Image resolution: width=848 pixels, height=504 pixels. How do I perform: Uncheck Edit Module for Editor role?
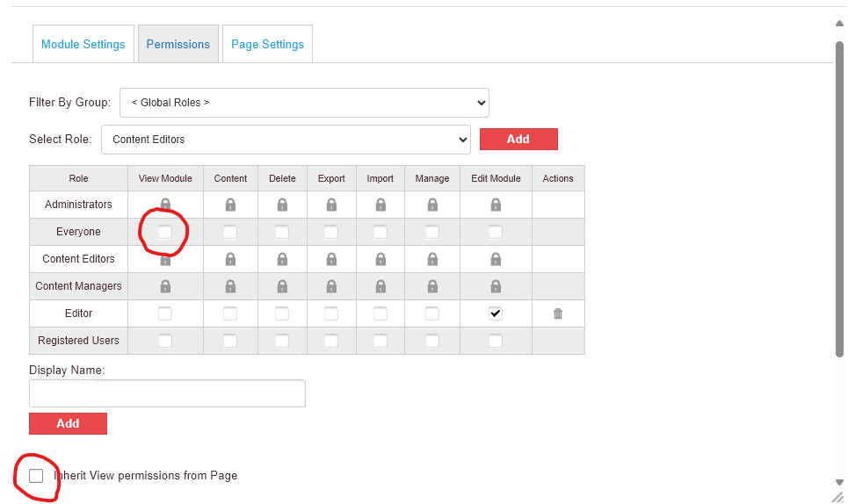click(x=496, y=313)
